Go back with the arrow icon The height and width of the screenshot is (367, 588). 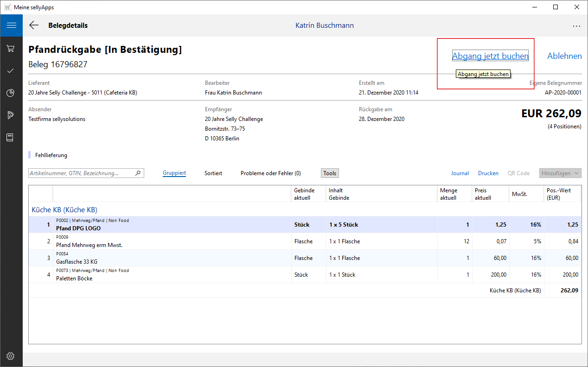(x=34, y=25)
